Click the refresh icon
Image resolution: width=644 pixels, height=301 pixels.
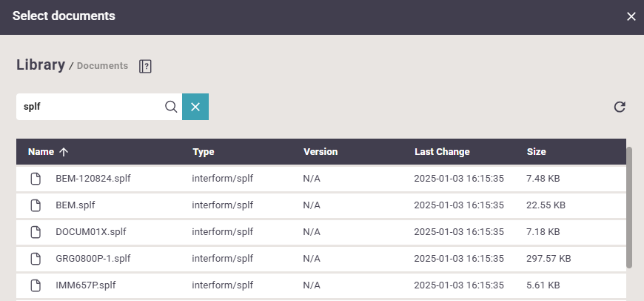(620, 107)
